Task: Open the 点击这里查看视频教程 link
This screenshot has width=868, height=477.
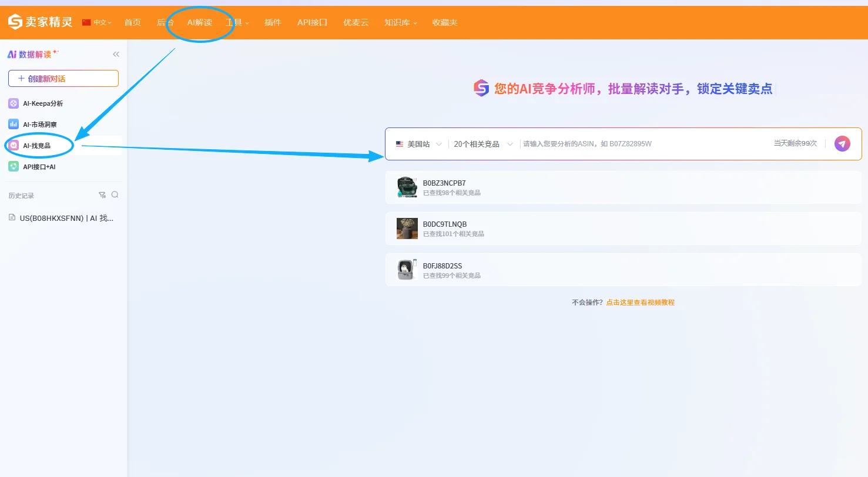Action: (640, 302)
